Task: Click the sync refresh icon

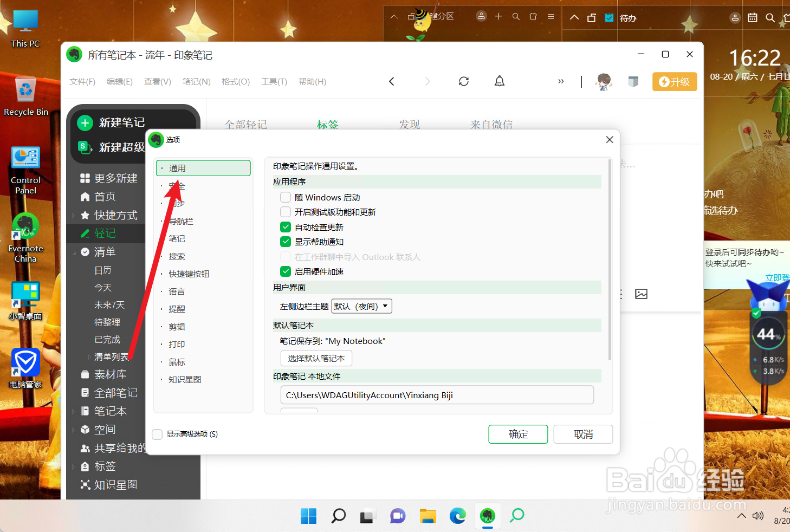Action: tap(464, 81)
